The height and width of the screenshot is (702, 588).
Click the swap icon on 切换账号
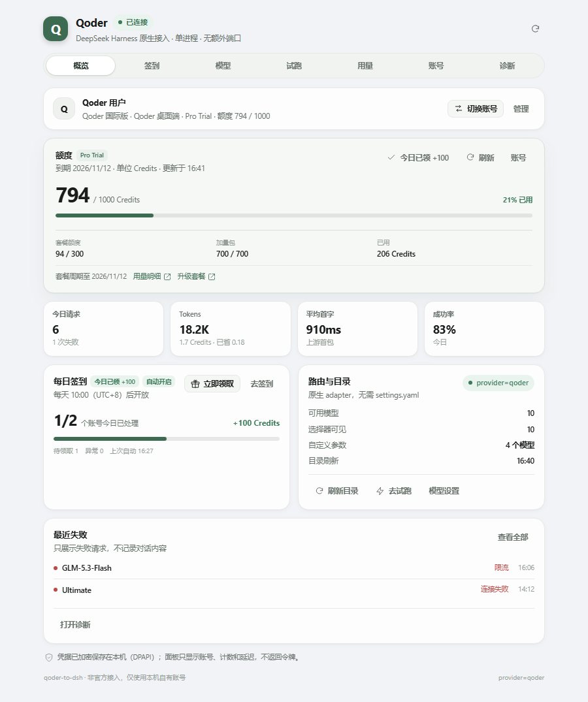coord(459,109)
